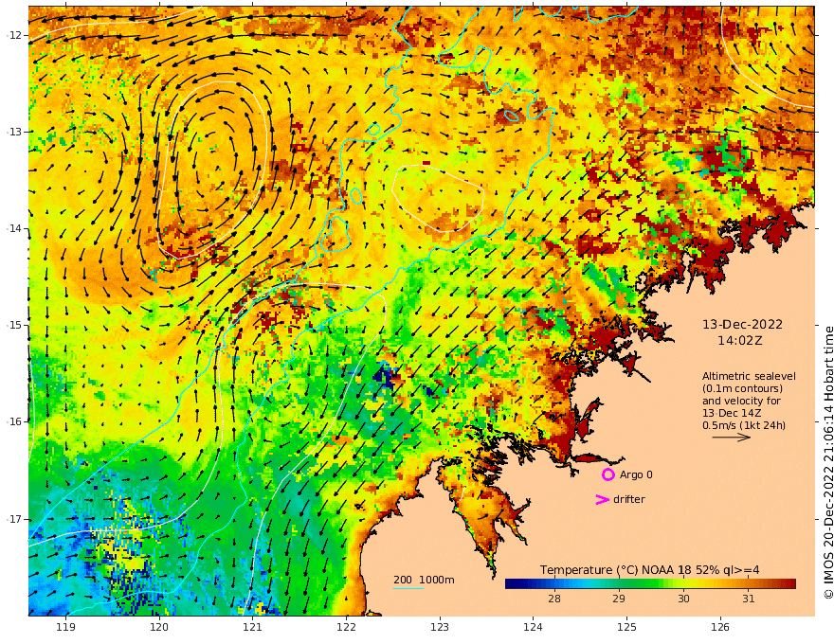This screenshot has height=644, width=834.
Task: Click longitude axis label 120
Action: tap(159, 628)
